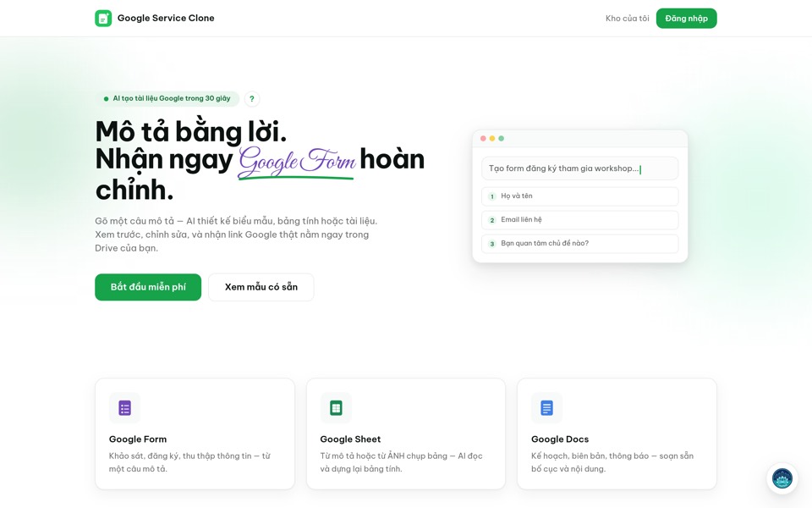Click the blue Google Docs icon
812x508 pixels.
tap(547, 408)
